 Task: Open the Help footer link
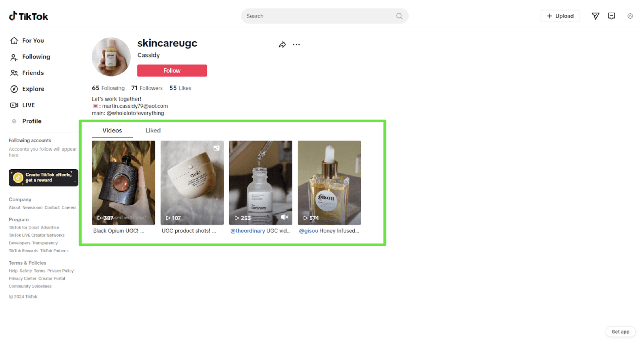(13, 271)
